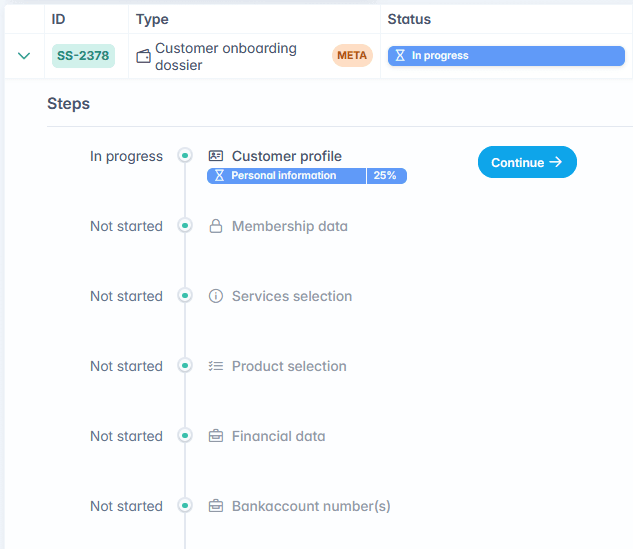The height and width of the screenshot is (549, 633).
Task: Open the Product selection step
Action: (289, 366)
